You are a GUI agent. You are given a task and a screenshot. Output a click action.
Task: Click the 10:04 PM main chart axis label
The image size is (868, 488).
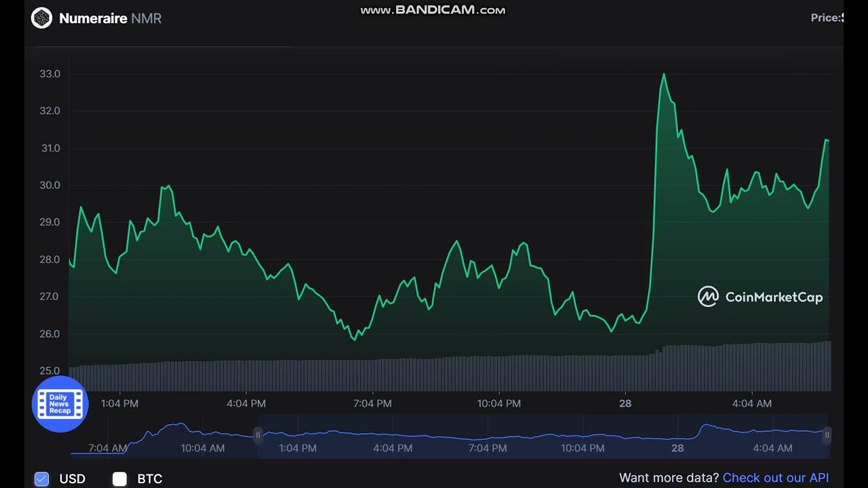pyautogui.click(x=499, y=403)
